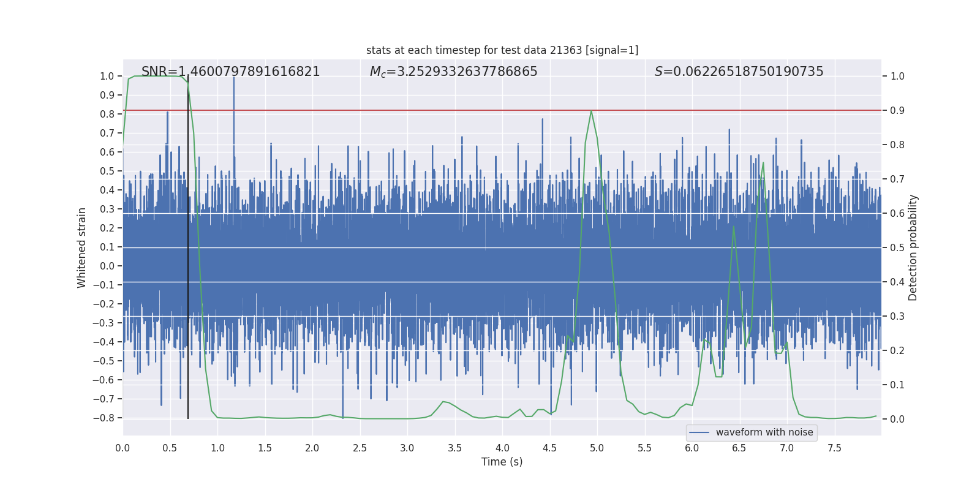This screenshot has width=980, height=490.
Task: Click the 4.0 tick on time axis
Action: [x=502, y=448]
